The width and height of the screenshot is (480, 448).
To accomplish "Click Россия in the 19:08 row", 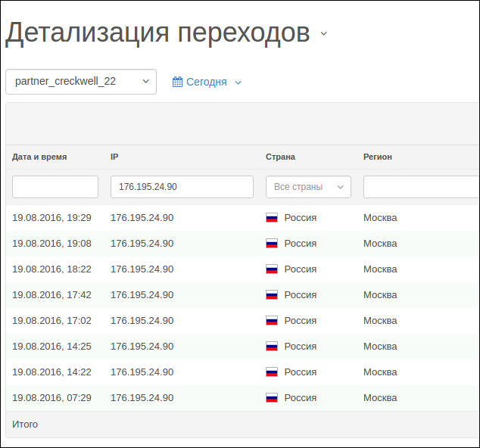I will (x=301, y=243).
